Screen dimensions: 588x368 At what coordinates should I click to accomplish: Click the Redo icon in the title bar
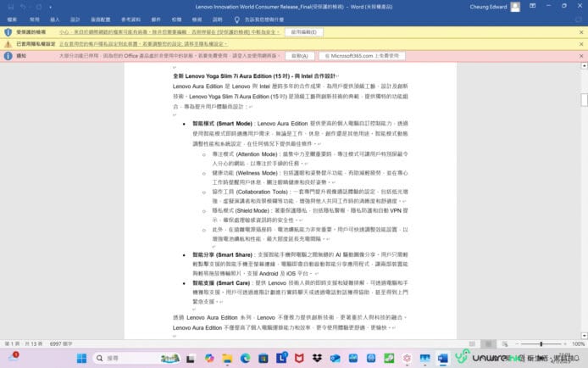click(39, 7)
